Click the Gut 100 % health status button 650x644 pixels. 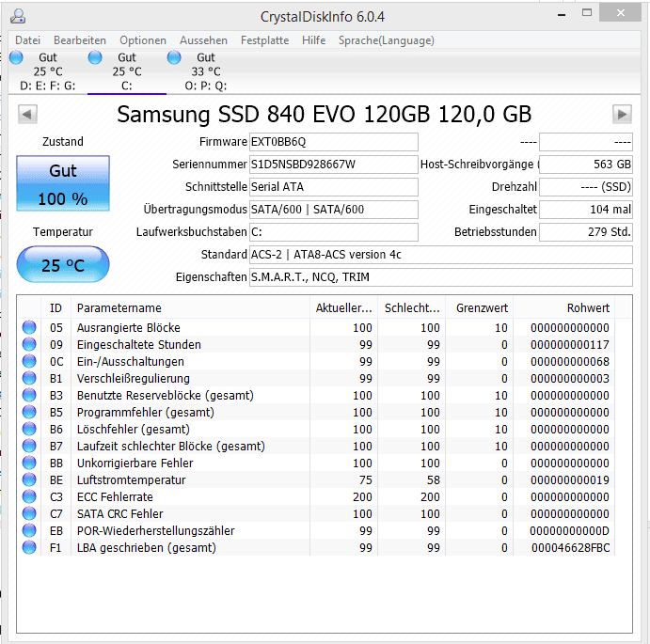63,183
